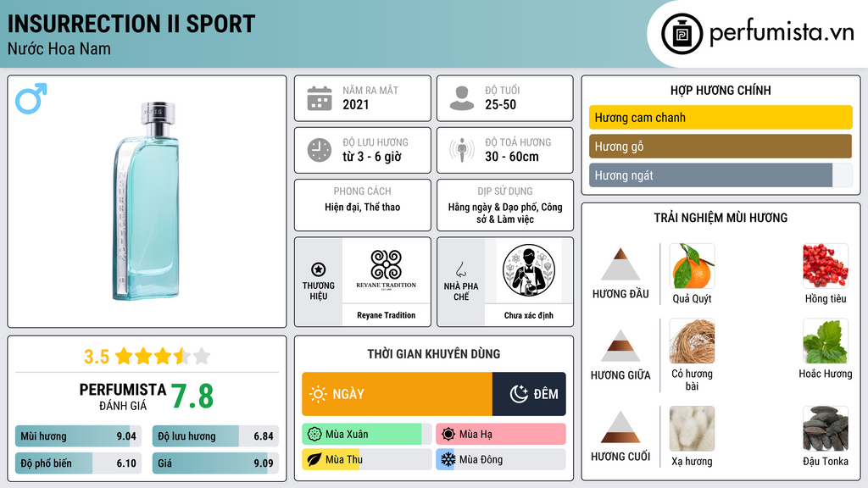
Task: Click the PERFUMISTA đánh giá label
Action: click(123, 396)
